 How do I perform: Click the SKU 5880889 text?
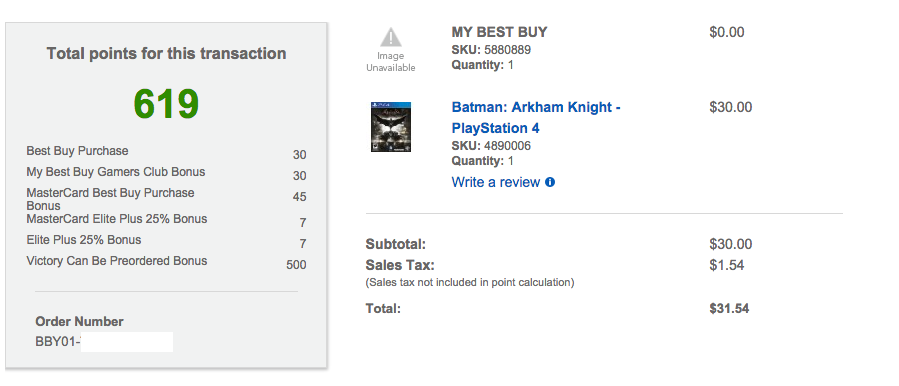(491, 50)
